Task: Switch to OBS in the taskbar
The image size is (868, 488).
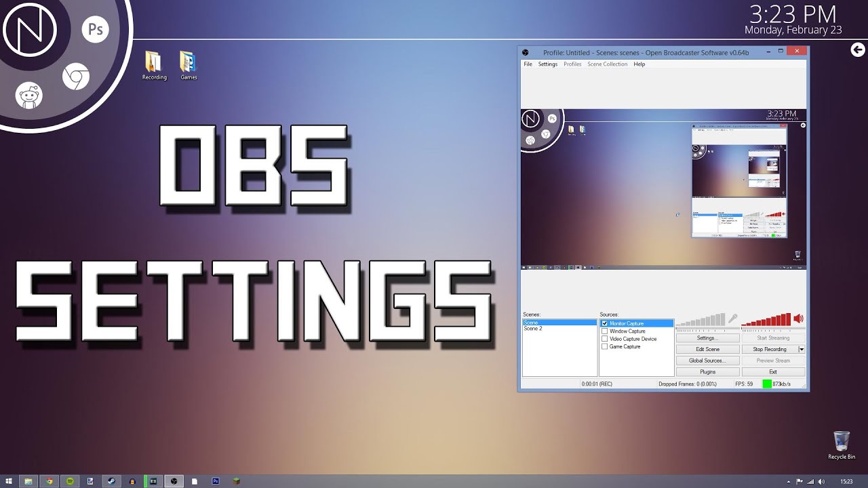Action: pos(174,481)
